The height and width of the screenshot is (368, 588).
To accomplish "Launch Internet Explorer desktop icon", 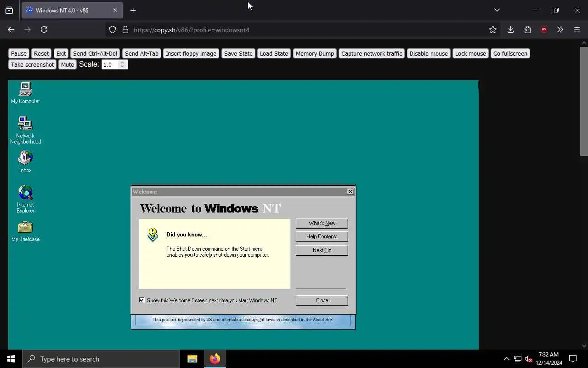I will pos(25,199).
